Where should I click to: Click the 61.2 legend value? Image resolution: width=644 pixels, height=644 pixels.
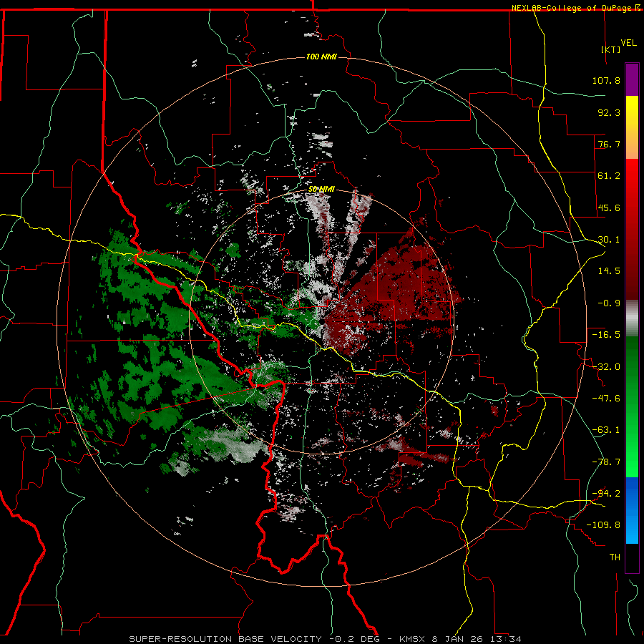click(609, 176)
